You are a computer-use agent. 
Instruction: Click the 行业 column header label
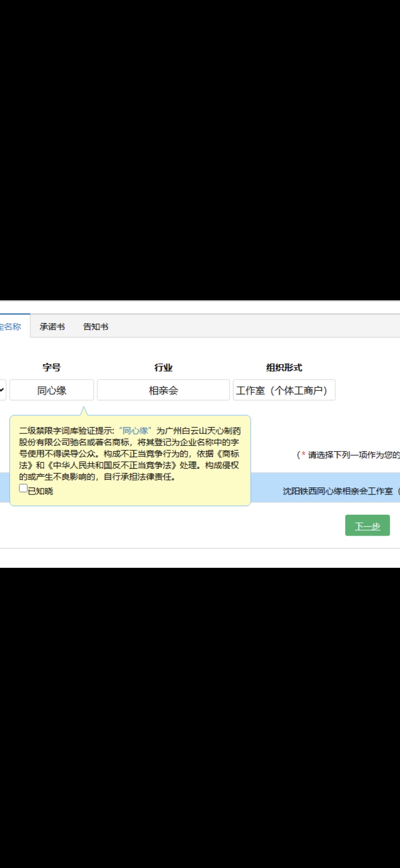164,367
